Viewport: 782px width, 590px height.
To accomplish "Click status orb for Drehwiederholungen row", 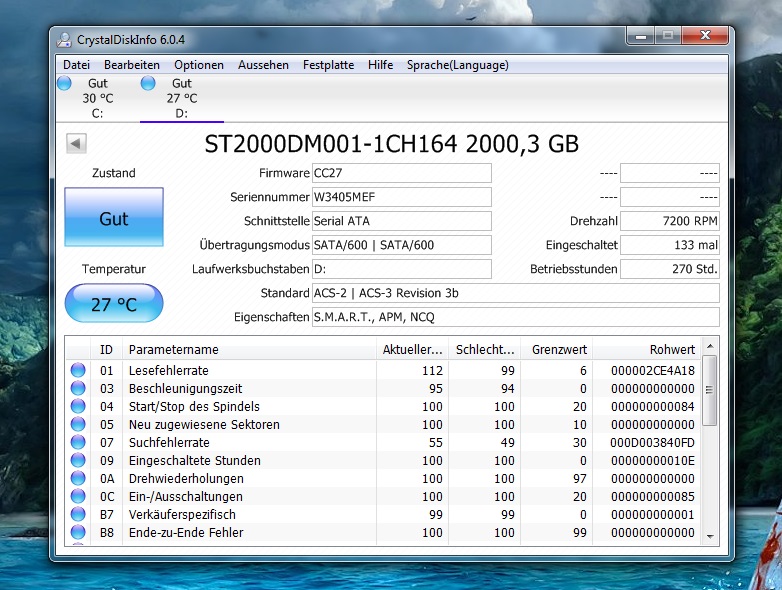I will (78, 478).
